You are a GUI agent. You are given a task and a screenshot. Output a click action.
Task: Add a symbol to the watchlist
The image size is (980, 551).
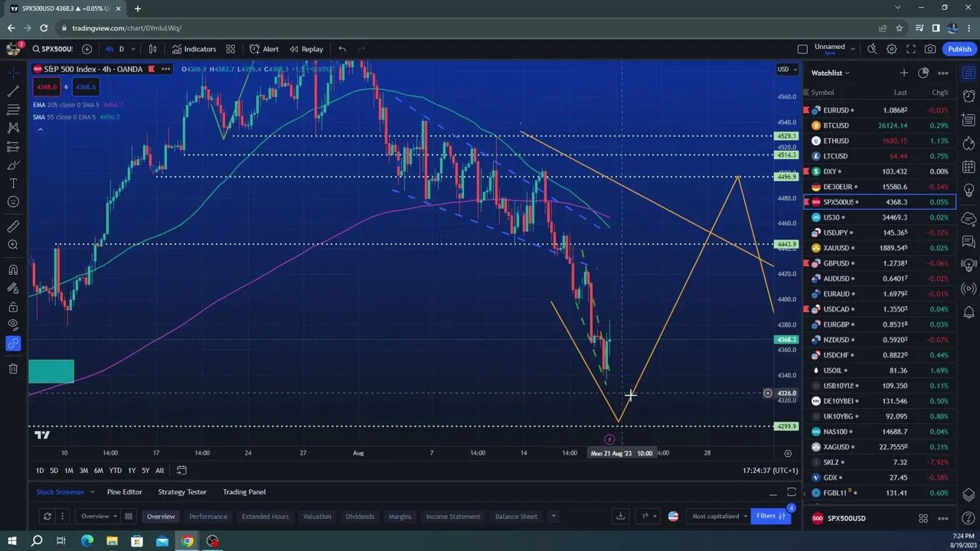tap(904, 73)
